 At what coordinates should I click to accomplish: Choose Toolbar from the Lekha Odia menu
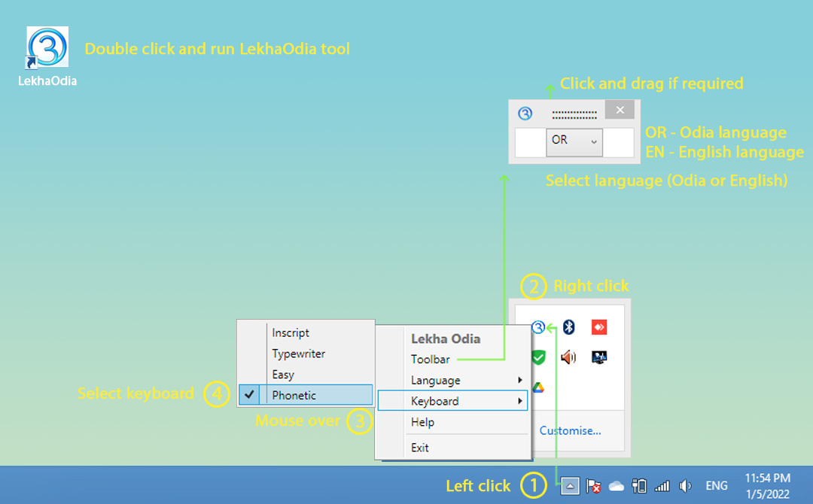454,359
